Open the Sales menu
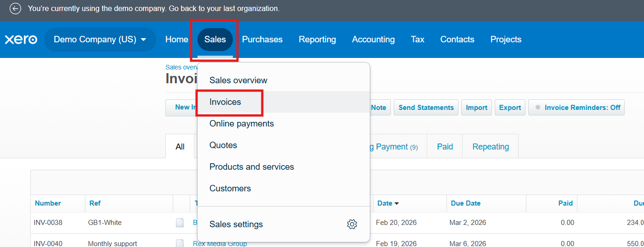644x247 pixels. tap(215, 40)
